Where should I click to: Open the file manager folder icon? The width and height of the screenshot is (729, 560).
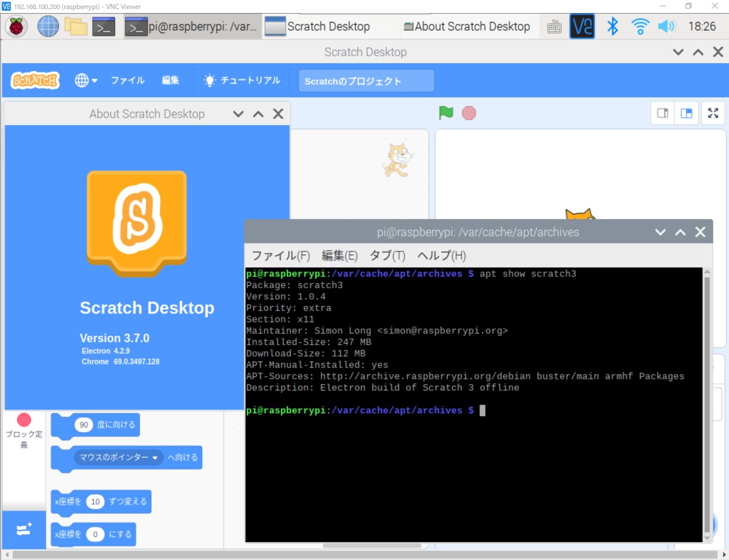click(76, 26)
